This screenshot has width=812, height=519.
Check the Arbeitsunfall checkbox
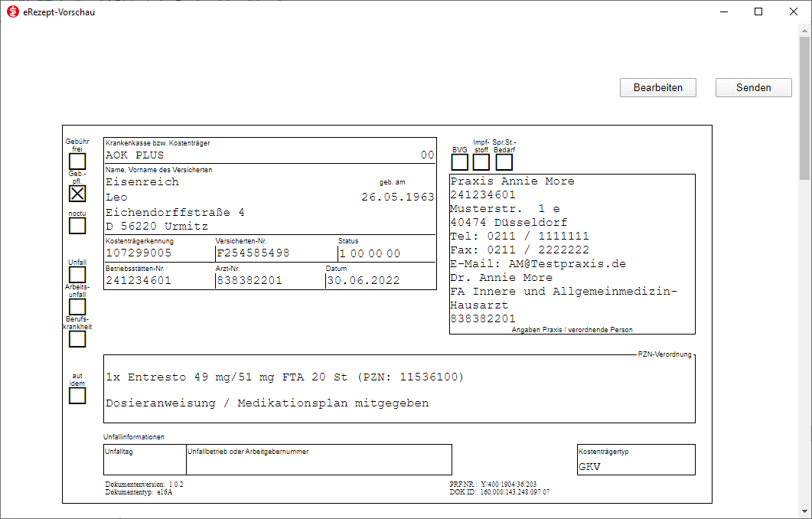click(x=77, y=307)
